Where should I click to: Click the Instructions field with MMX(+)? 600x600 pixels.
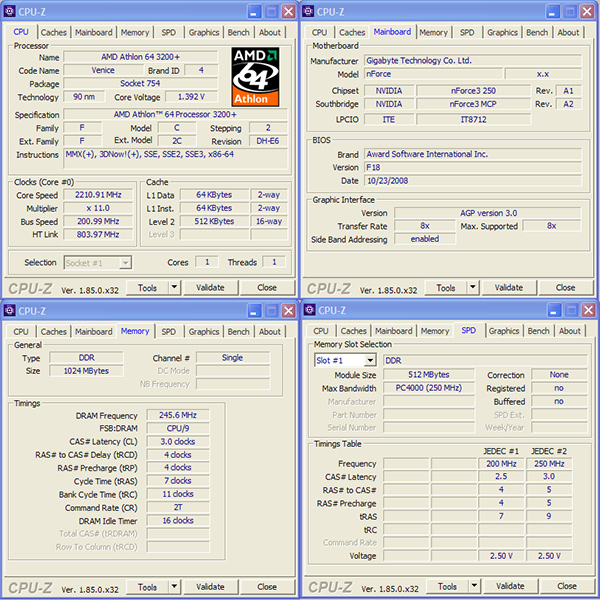coord(176,158)
